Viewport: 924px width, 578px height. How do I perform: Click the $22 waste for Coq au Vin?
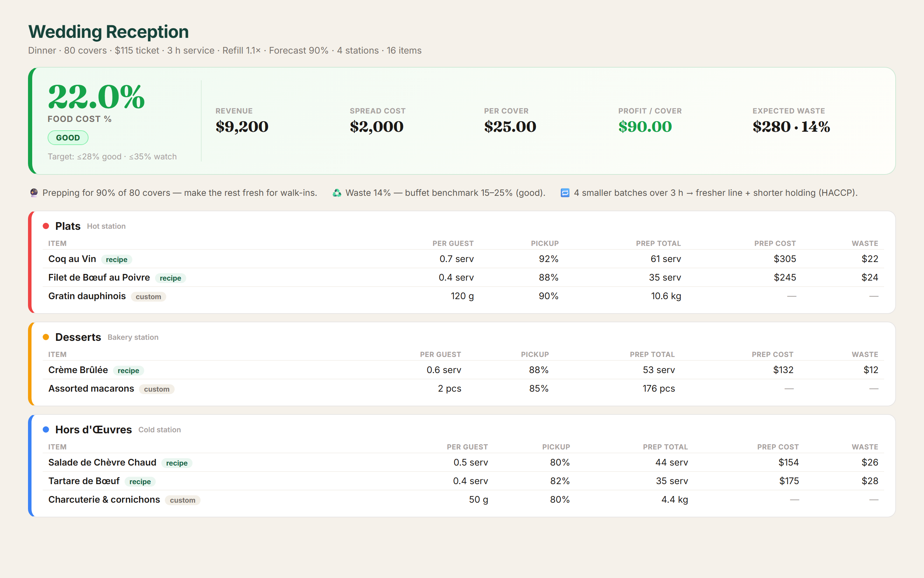(x=870, y=259)
